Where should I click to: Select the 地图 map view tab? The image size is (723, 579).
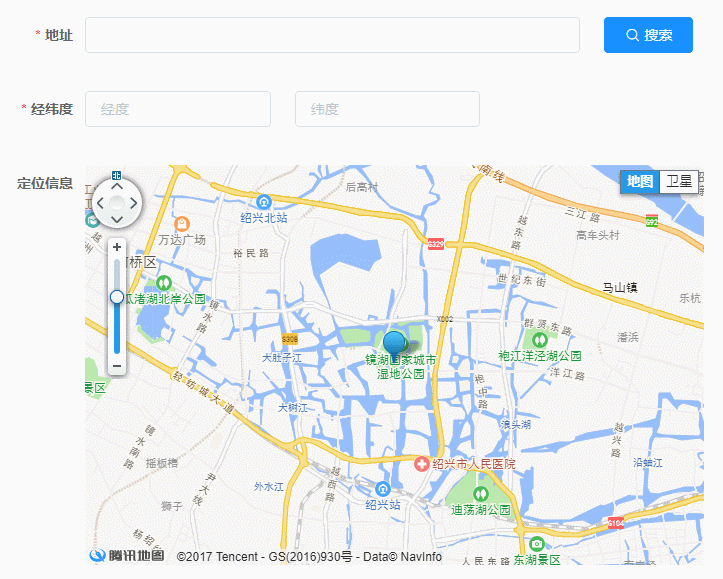coord(640,182)
